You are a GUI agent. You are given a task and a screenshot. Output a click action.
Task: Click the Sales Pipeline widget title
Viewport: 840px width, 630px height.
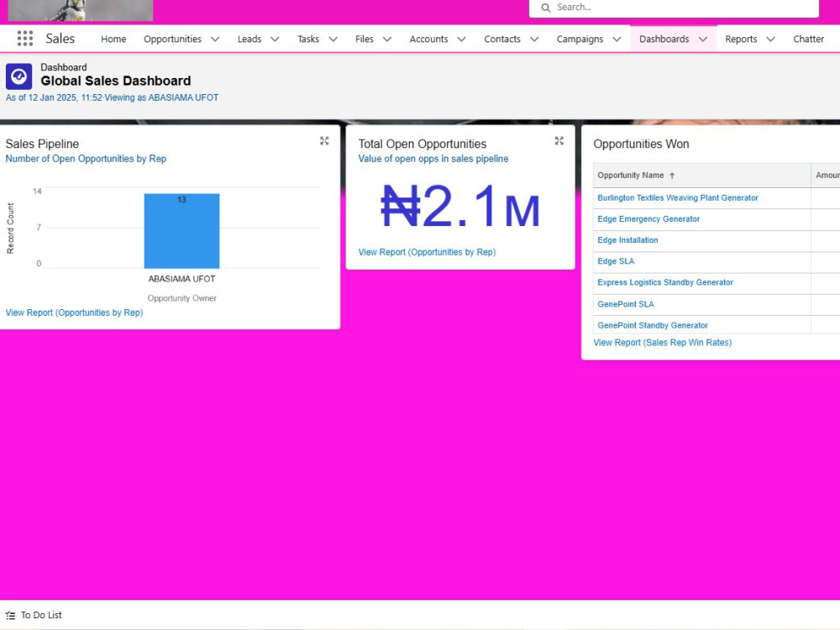click(x=42, y=144)
